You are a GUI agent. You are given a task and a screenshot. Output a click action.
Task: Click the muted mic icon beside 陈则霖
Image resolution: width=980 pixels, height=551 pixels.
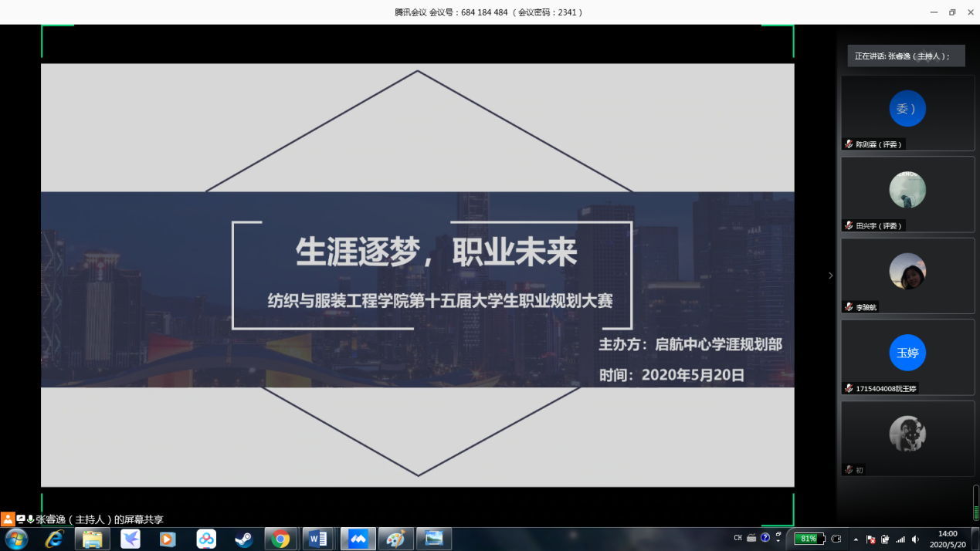[x=849, y=144]
